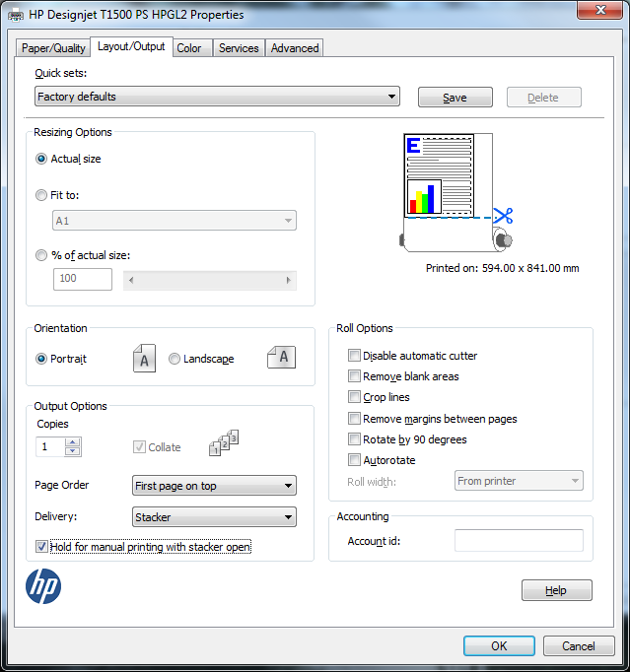This screenshot has width=630, height=672.
Task: Increase copies with the up arrow
Action: [x=73, y=442]
